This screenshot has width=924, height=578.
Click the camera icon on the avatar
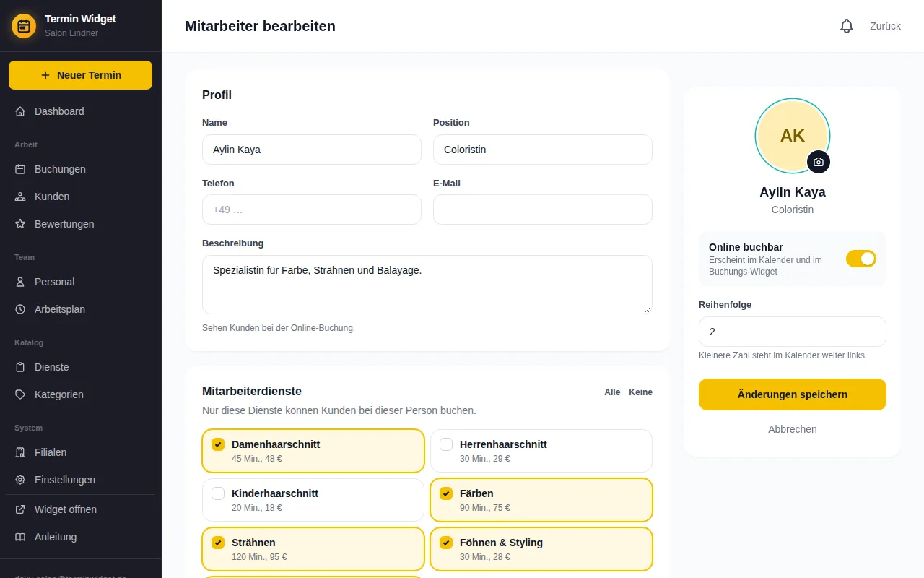tap(819, 162)
